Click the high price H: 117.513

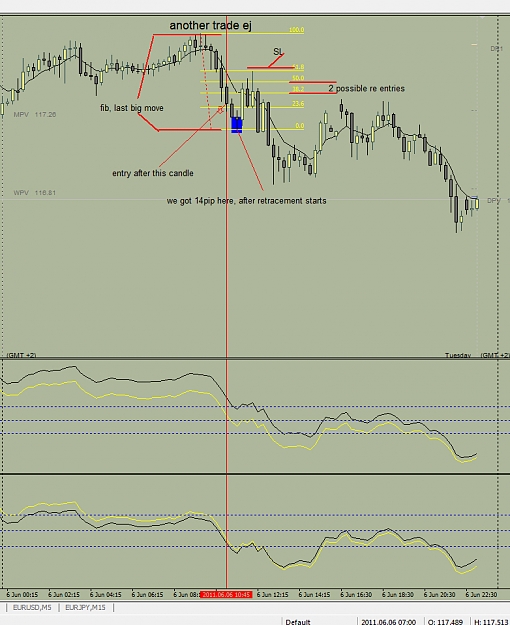point(492,621)
